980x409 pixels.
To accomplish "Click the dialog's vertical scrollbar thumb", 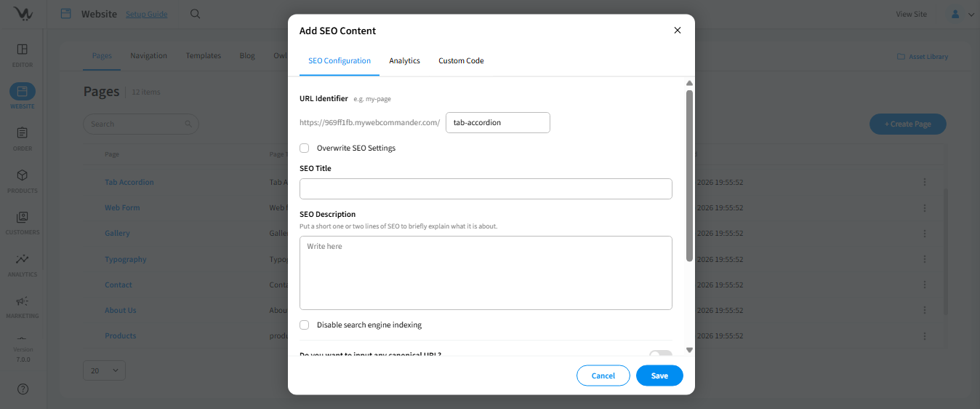I will (x=689, y=175).
